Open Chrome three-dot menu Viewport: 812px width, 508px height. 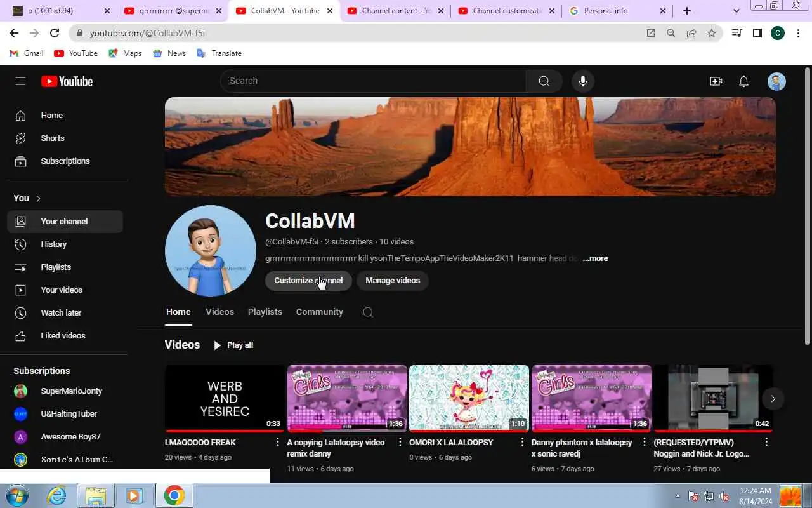pyautogui.click(x=798, y=33)
